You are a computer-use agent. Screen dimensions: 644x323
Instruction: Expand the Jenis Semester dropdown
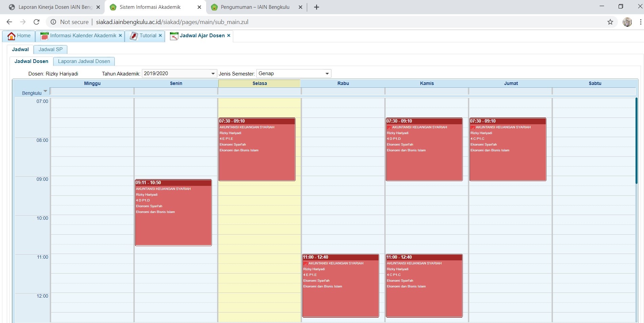point(327,73)
